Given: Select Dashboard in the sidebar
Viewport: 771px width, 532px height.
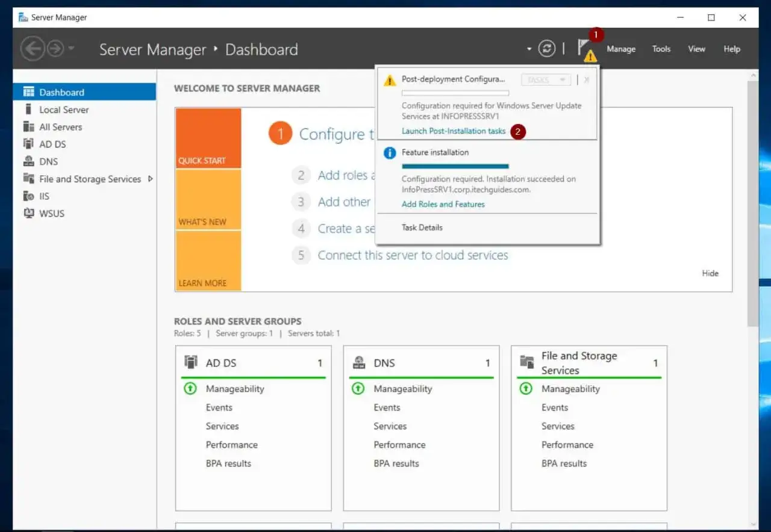Looking at the screenshot, I should pos(84,92).
